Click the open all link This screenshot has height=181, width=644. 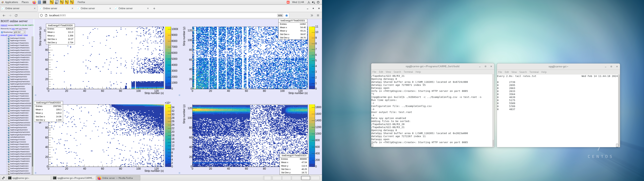[x=4, y=35]
